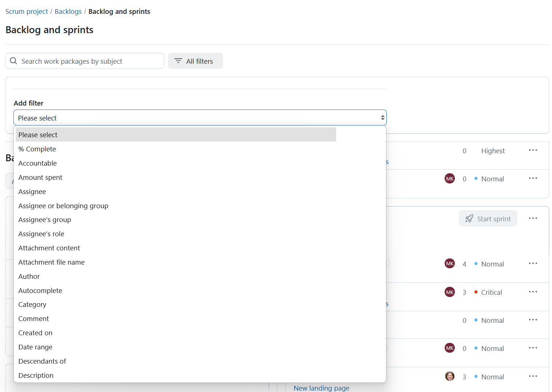Select the Created on filter option
The width and height of the screenshot is (552, 392).
click(176, 333)
